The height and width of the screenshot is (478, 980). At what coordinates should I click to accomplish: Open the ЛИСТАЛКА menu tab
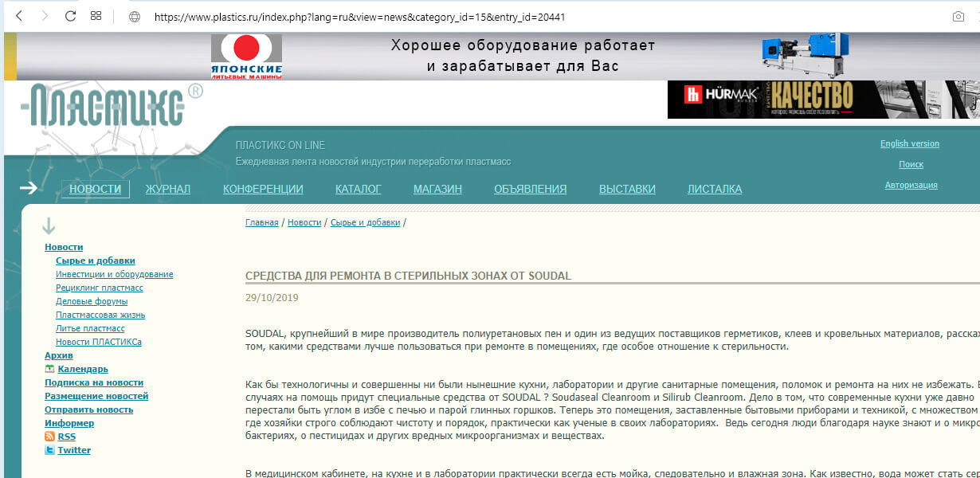coord(715,189)
